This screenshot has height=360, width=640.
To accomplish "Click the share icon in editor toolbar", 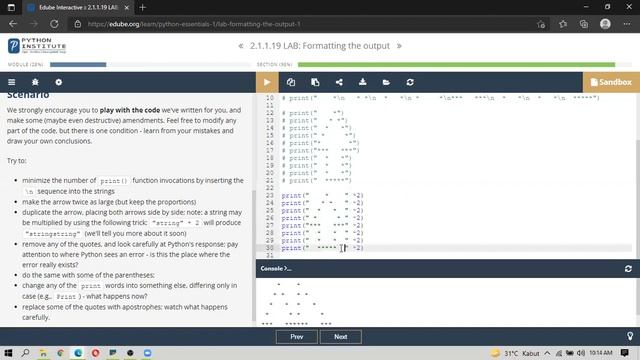I will click(x=339, y=82).
